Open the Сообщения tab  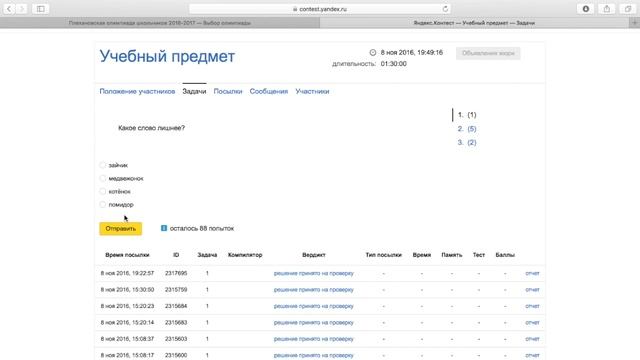click(x=269, y=91)
